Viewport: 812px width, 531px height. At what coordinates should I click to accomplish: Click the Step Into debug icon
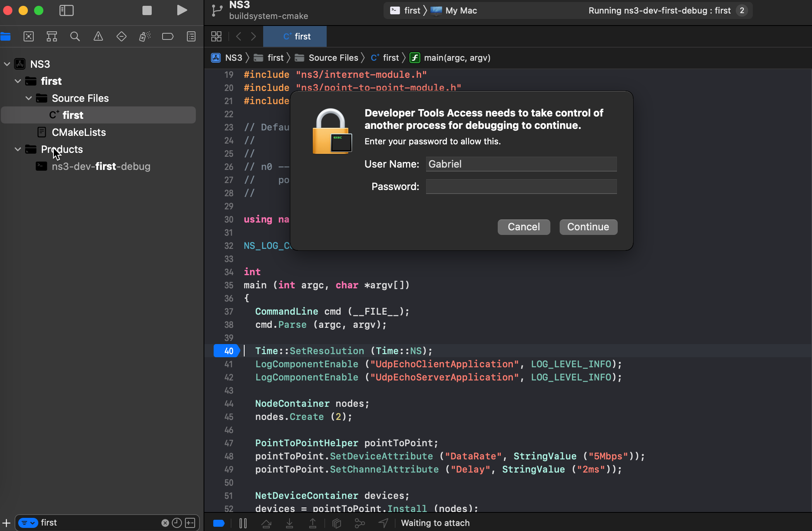tap(290, 523)
